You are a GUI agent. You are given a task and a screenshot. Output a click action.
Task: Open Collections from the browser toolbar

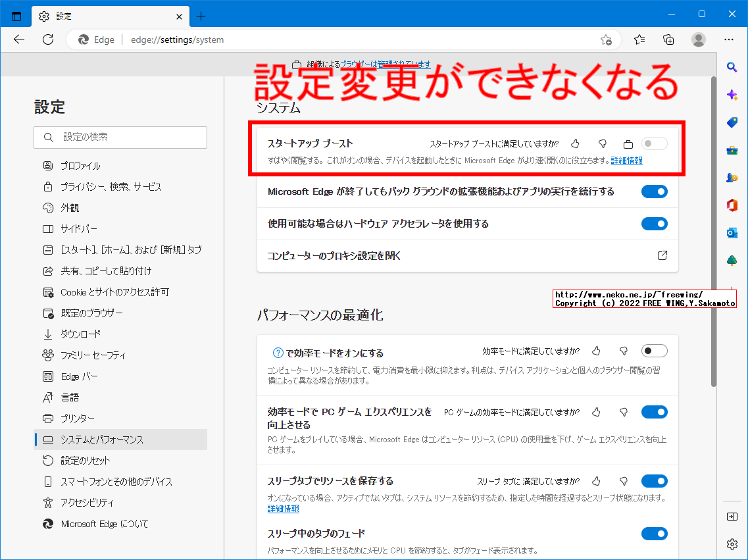[x=668, y=39]
